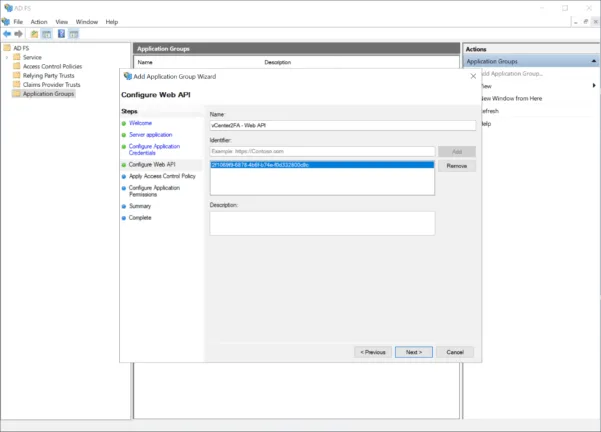
Task: Click Configure Application Credentials step link
Action: [154, 149]
